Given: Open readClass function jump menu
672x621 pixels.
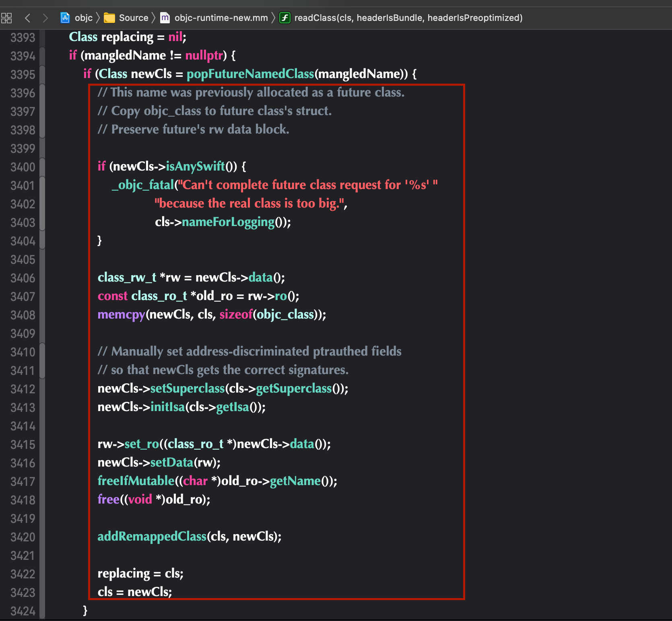Looking at the screenshot, I should (408, 18).
